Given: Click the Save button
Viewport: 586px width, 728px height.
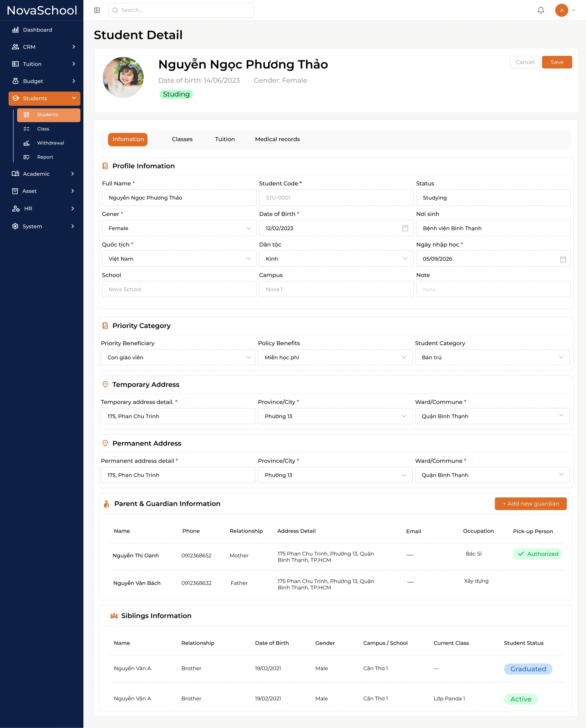Looking at the screenshot, I should (x=557, y=62).
